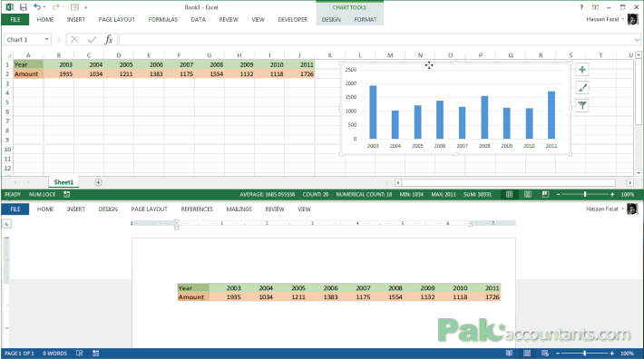
Task: Click the 2008 bar in the chart
Action: click(484, 117)
